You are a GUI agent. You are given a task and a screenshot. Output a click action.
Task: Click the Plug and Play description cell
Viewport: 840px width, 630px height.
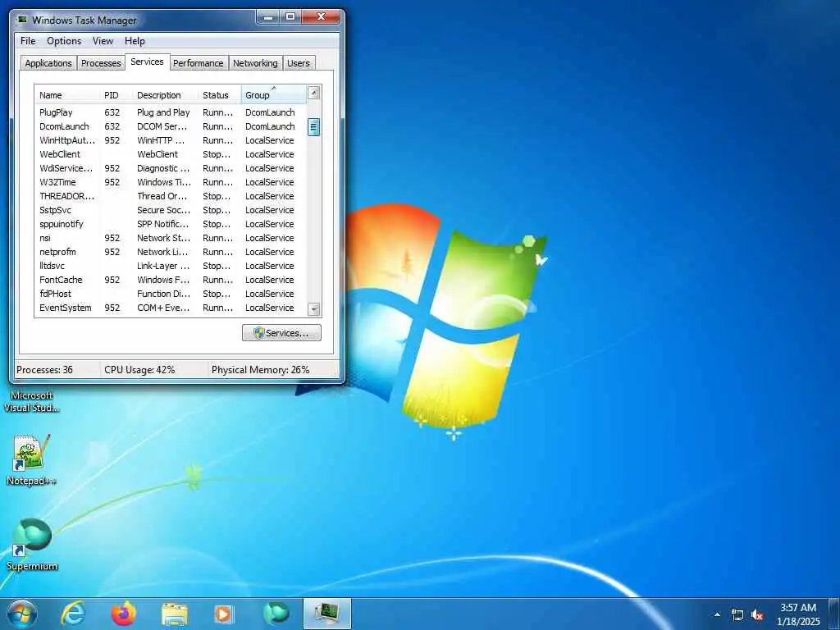[163, 112]
